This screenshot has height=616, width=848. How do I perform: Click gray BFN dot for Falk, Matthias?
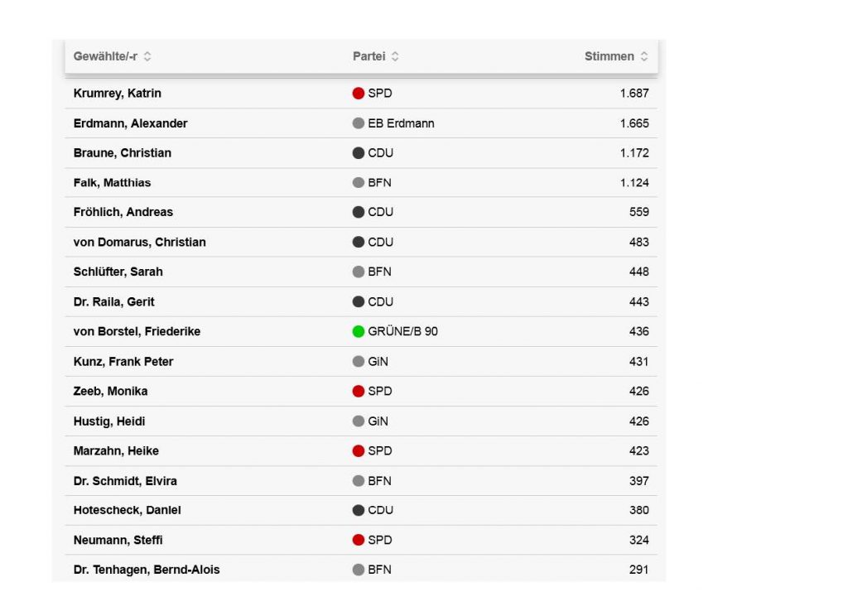[x=359, y=183]
